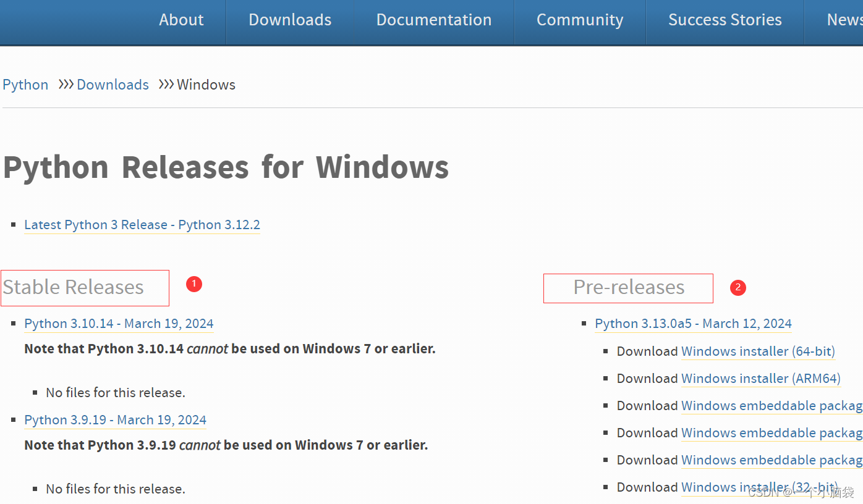Open the Community navigation item
The width and height of the screenshot is (863, 504).
[580, 20]
